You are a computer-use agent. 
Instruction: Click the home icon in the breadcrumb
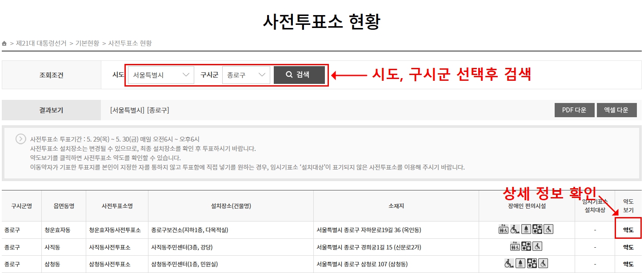[x=4, y=43]
